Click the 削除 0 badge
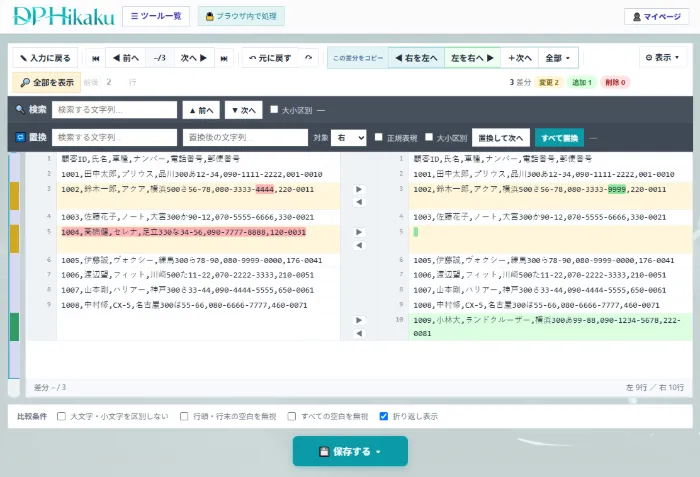 click(615, 82)
